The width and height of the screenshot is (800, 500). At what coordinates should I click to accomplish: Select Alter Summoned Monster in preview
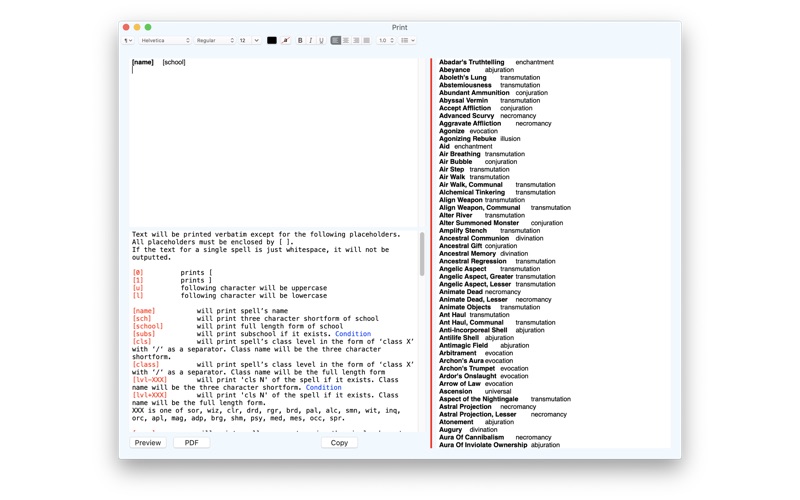[479, 223]
